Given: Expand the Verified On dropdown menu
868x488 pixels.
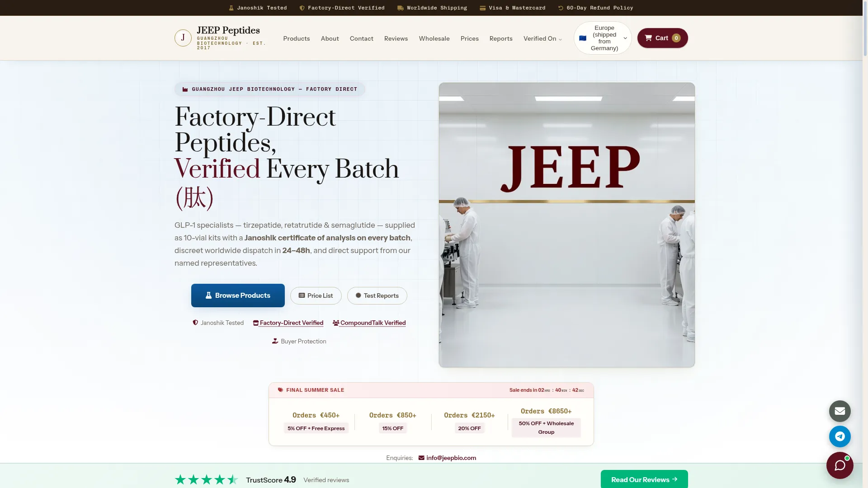Looking at the screenshot, I should tap(542, 38).
